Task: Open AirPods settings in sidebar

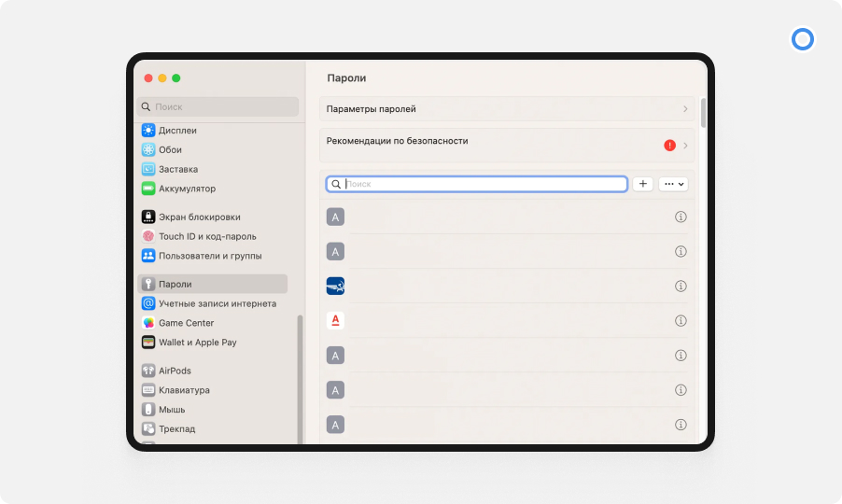Action: click(175, 371)
